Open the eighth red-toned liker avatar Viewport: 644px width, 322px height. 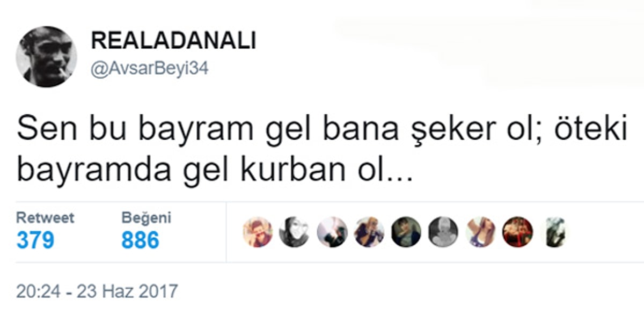coord(518,232)
